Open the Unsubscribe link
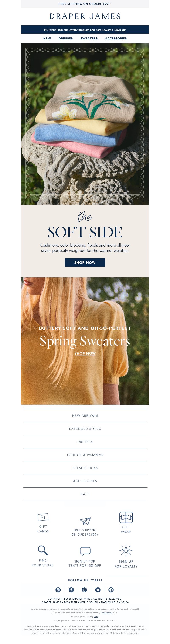The width and height of the screenshot is (170, 644). 106,613
